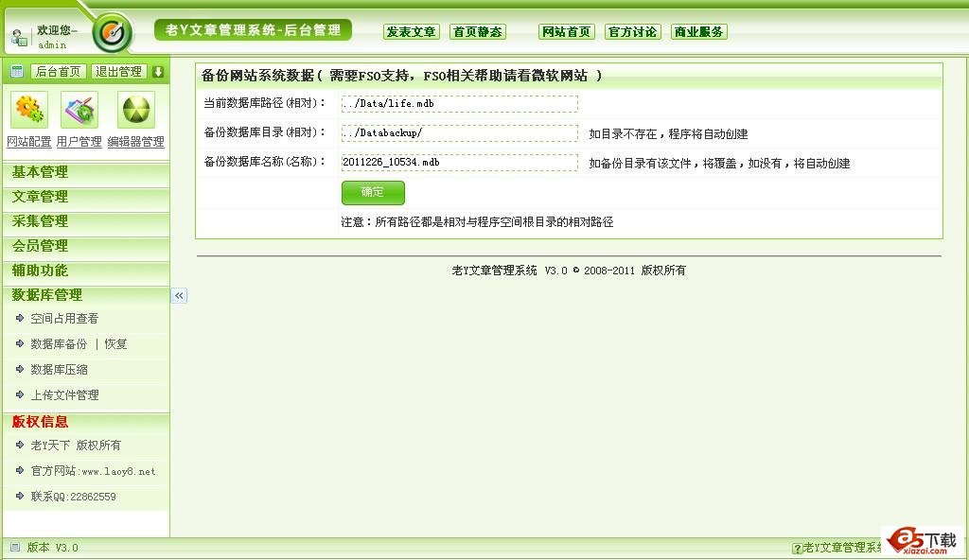The image size is (969, 560).
Task: Click the footer 老Y文章管理系统 V3.0 copyright text
Action: click(x=569, y=271)
